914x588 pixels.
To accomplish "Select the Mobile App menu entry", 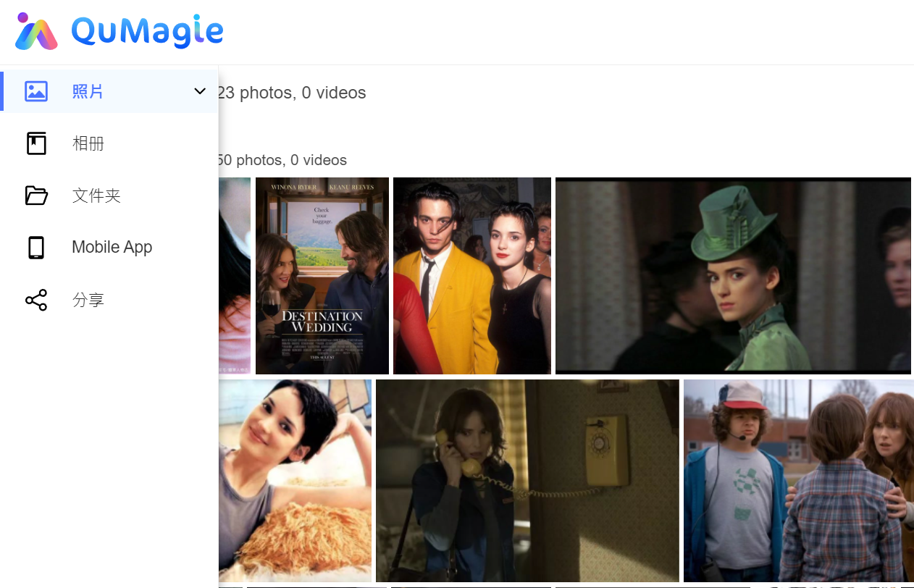I will (109, 248).
